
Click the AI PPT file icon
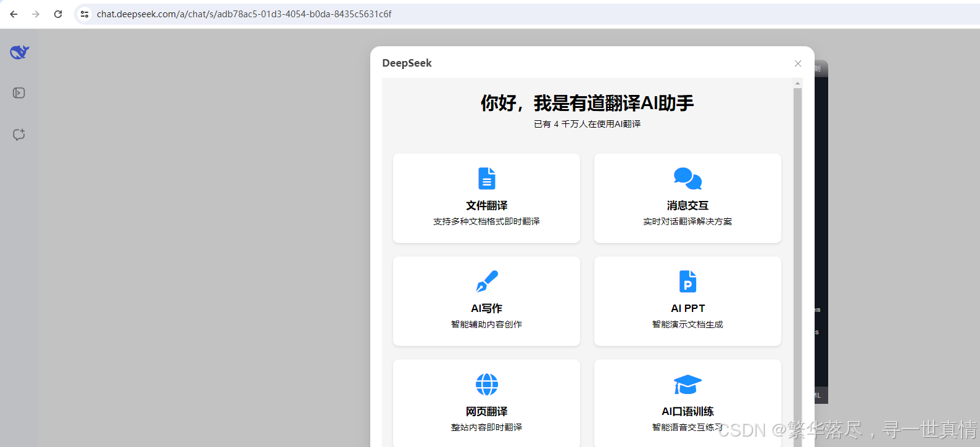687,281
